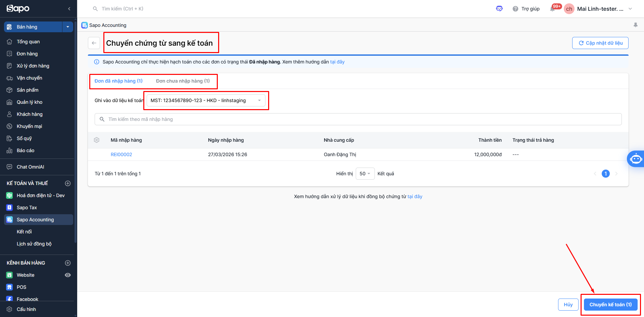Click the Chuyển kế toán button

610,305
